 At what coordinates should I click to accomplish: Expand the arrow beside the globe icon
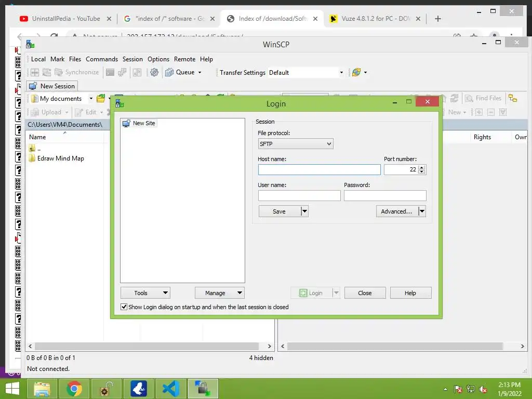point(365,72)
